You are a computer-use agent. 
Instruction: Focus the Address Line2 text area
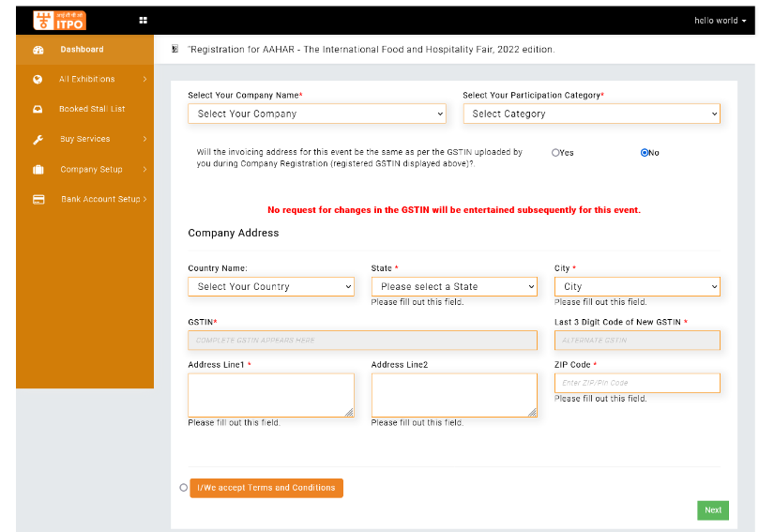click(454, 395)
